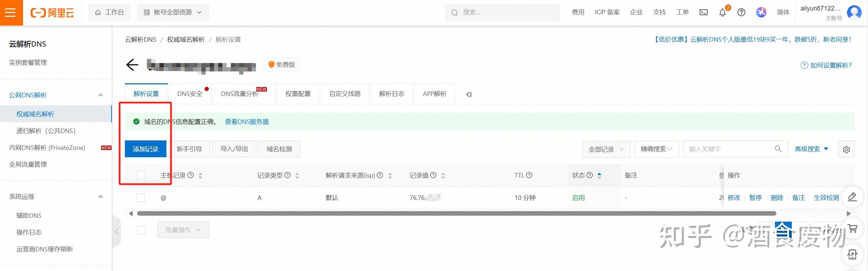Open the 查看DNS服务器 link

(x=247, y=122)
